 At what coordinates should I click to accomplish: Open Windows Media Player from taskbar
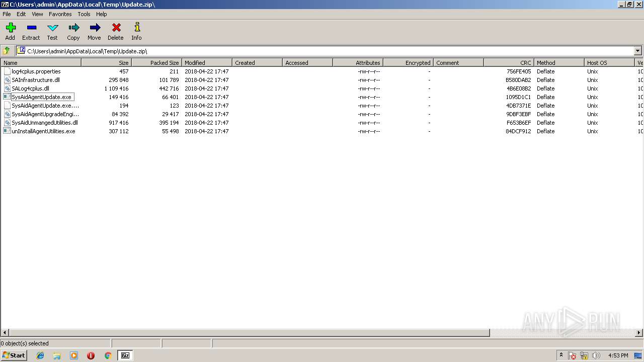tap(74, 355)
